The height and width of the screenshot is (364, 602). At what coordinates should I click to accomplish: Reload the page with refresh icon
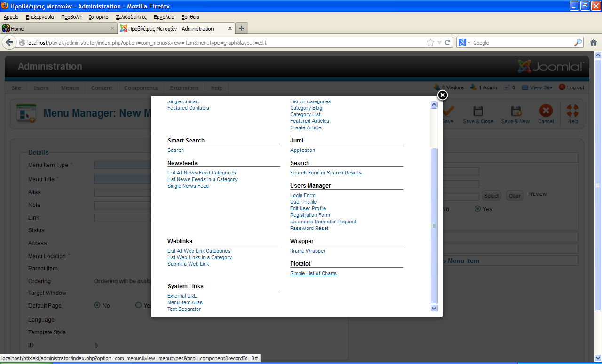tap(448, 42)
